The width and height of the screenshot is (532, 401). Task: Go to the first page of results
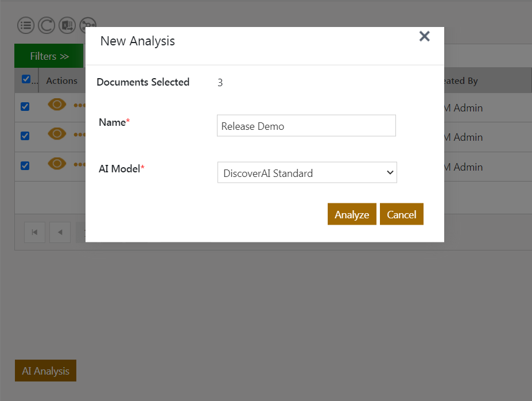(x=34, y=232)
